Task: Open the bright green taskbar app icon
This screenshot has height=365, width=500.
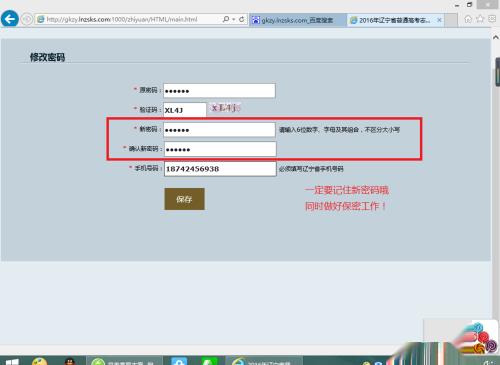Action: click(x=209, y=361)
